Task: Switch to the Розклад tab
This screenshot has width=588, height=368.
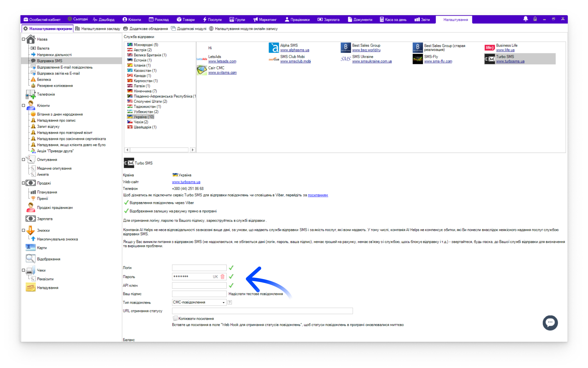Action: [x=159, y=20]
